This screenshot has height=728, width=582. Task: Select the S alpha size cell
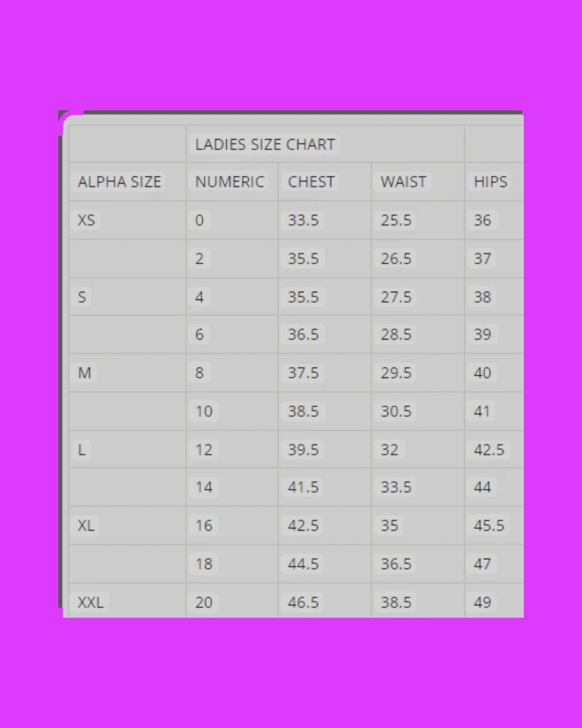coord(82,297)
